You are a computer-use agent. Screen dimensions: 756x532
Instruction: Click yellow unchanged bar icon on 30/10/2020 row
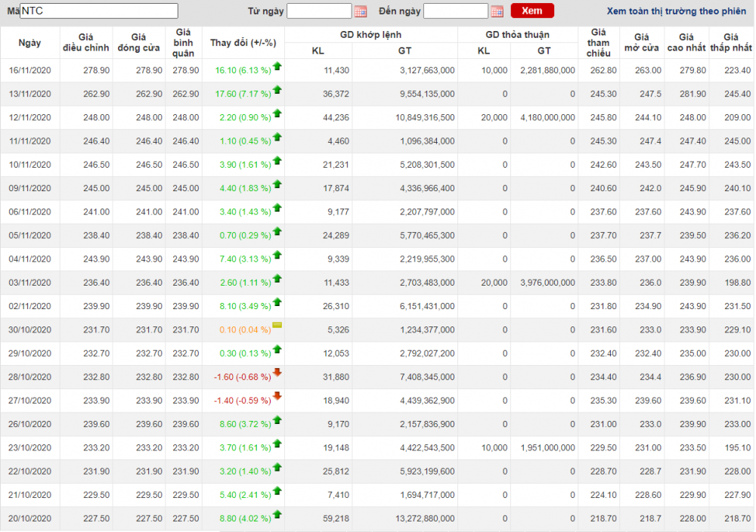tap(277, 325)
